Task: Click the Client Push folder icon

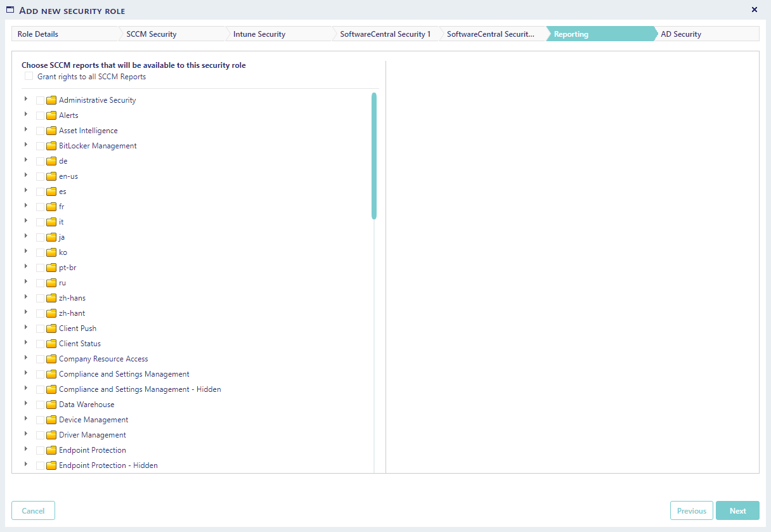Action: tap(51, 328)
